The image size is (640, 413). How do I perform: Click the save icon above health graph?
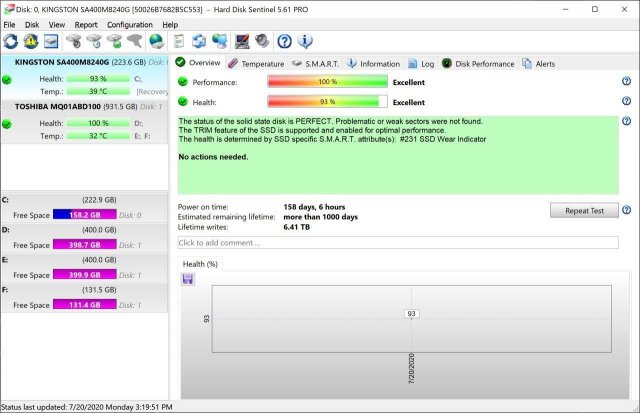(x=187, y=279)
